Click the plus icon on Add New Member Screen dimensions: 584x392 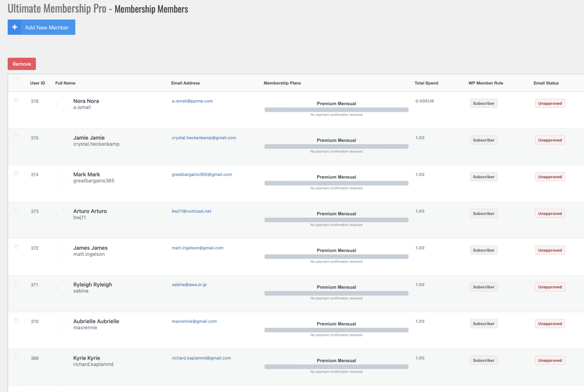pos(15,27)
